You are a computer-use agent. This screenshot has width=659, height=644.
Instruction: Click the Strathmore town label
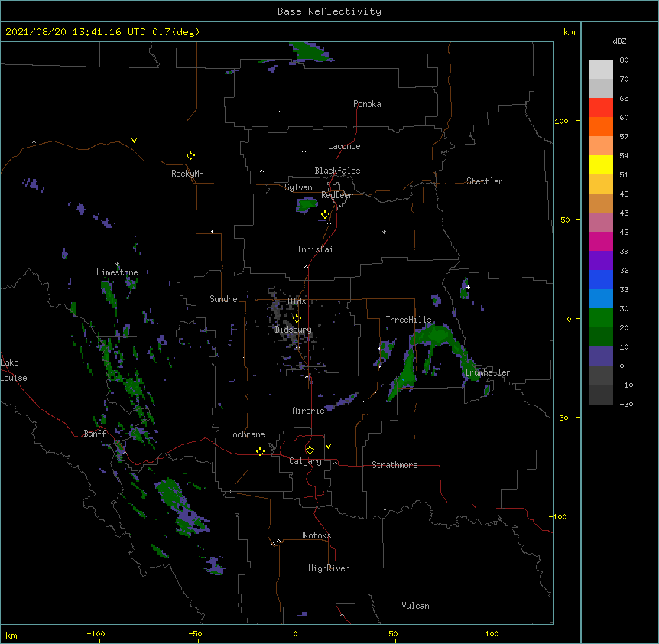(394, 465)
